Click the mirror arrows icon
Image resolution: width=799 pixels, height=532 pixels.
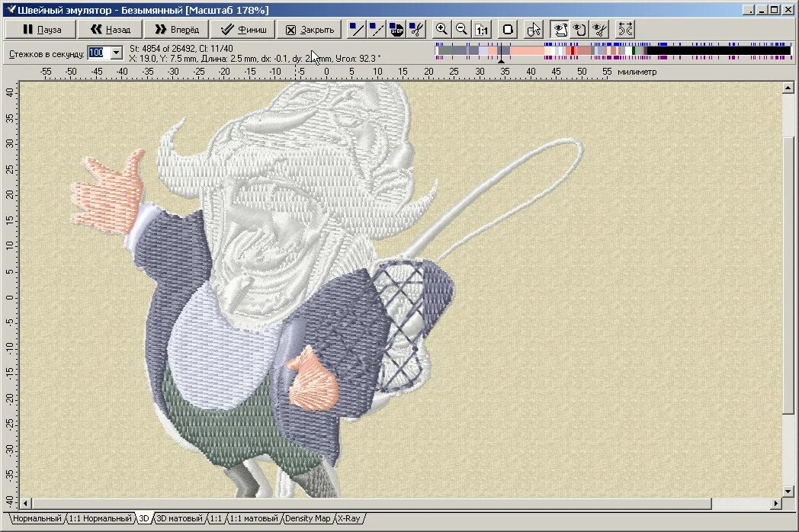[x=625, y=30]
